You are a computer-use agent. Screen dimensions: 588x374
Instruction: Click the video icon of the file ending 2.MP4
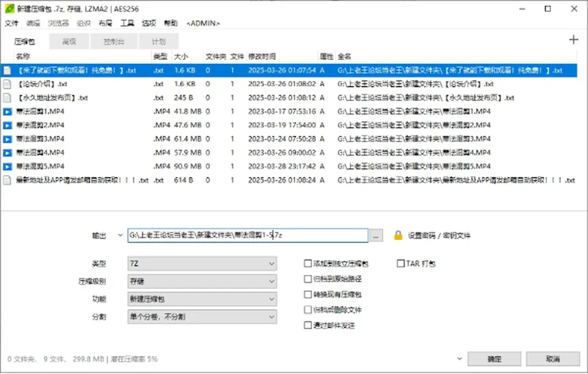click(7, 125)
